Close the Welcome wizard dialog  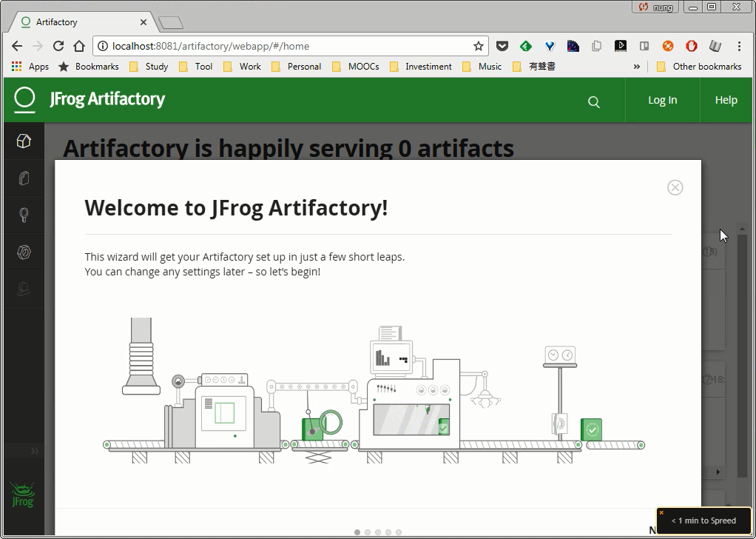coord(675,188)
